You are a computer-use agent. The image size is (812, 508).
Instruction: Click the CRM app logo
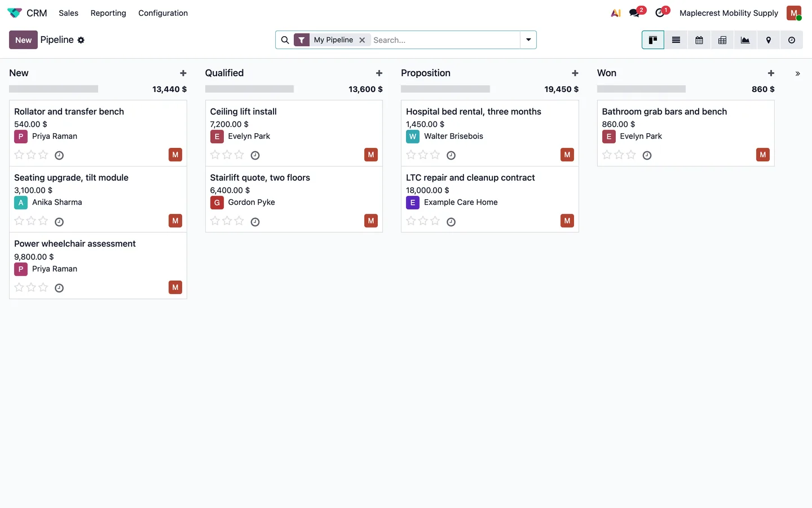pos(15,13)
